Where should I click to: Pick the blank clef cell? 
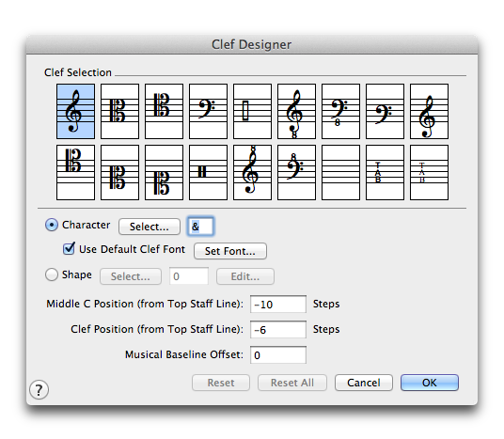[340, 172]
